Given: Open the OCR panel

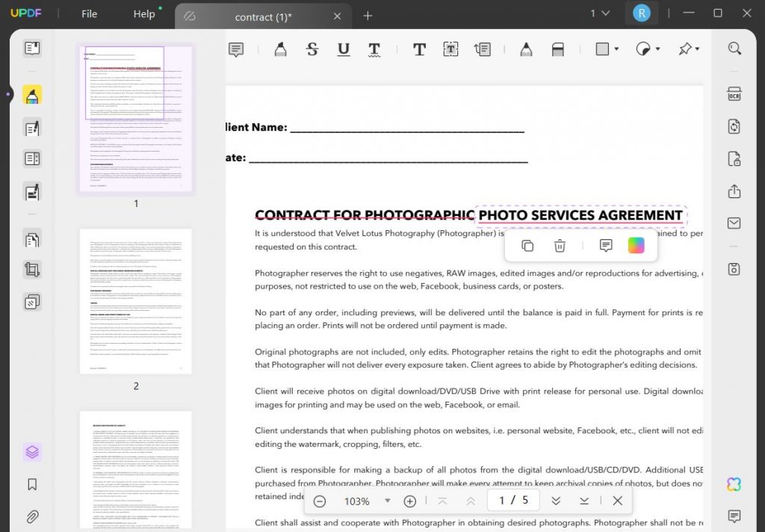Looking at the screenshot, I should point(734,93).
